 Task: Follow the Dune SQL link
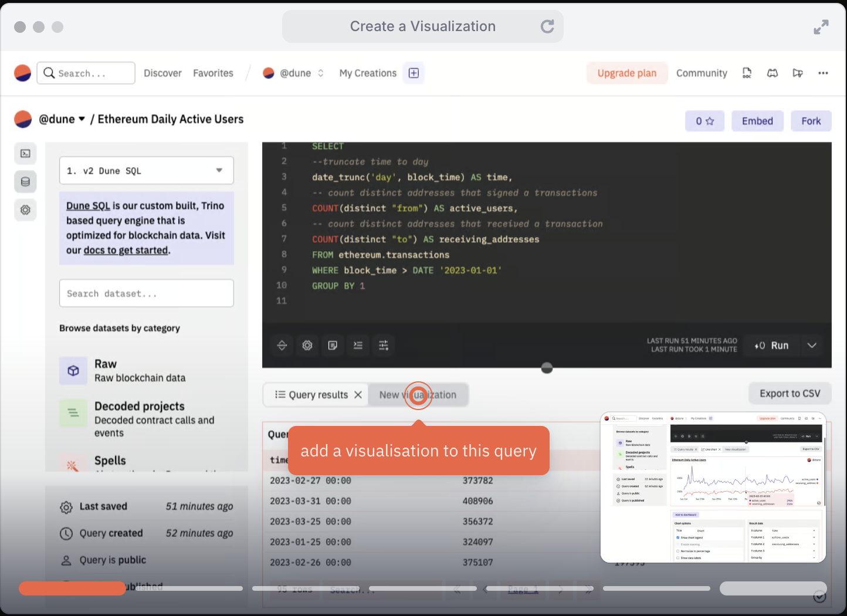coord(88,206)
